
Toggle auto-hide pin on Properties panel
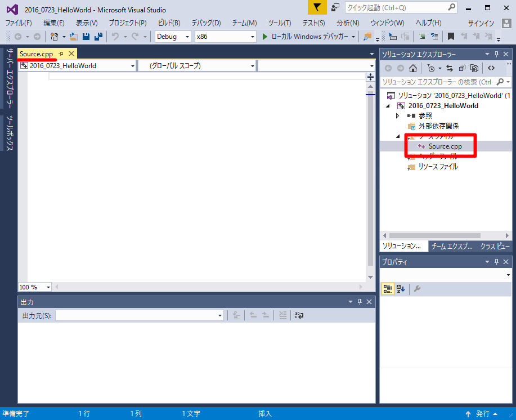[496, 262]
